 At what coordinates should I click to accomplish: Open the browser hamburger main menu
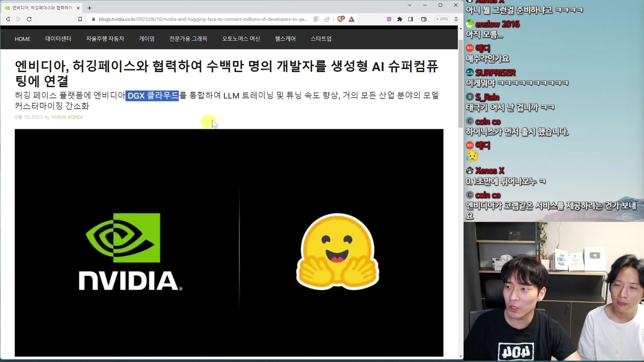pyautogui.click(x=456, y=19)
